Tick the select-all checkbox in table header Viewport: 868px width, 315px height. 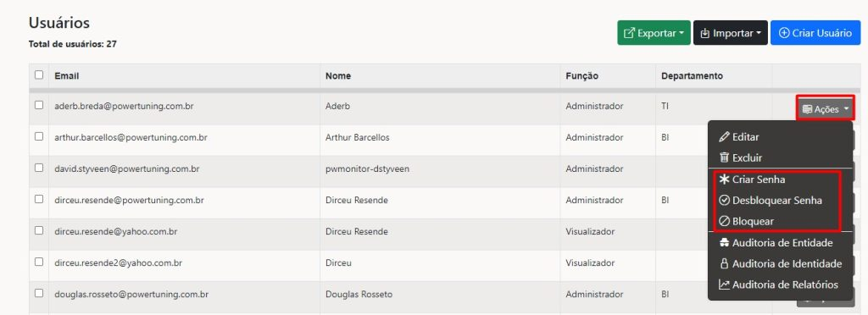(39, 75)
